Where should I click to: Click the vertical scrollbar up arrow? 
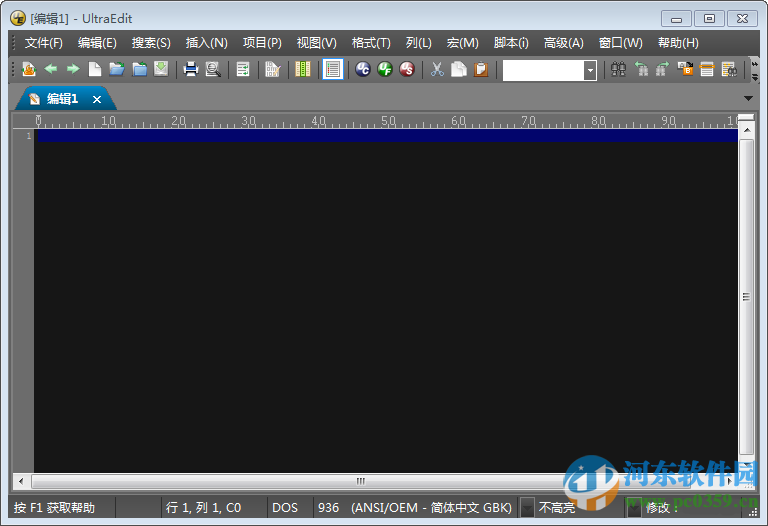pos(746,130)
